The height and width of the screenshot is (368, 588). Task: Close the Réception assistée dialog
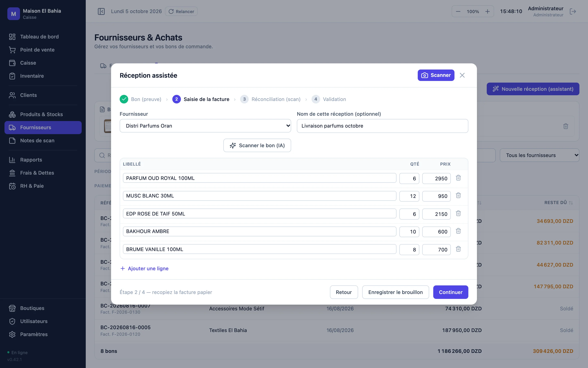click(x=462, y=75)
